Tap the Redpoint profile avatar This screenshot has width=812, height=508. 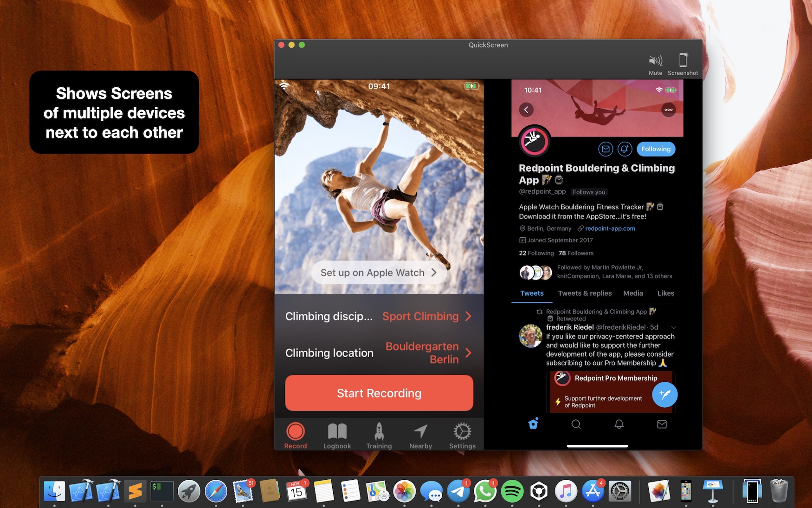point(534,141)
